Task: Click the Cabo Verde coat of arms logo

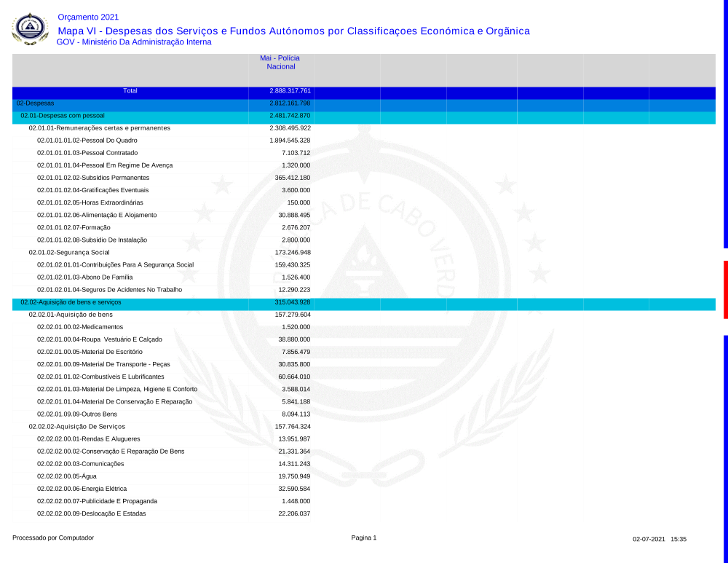Action: point(30,29)
